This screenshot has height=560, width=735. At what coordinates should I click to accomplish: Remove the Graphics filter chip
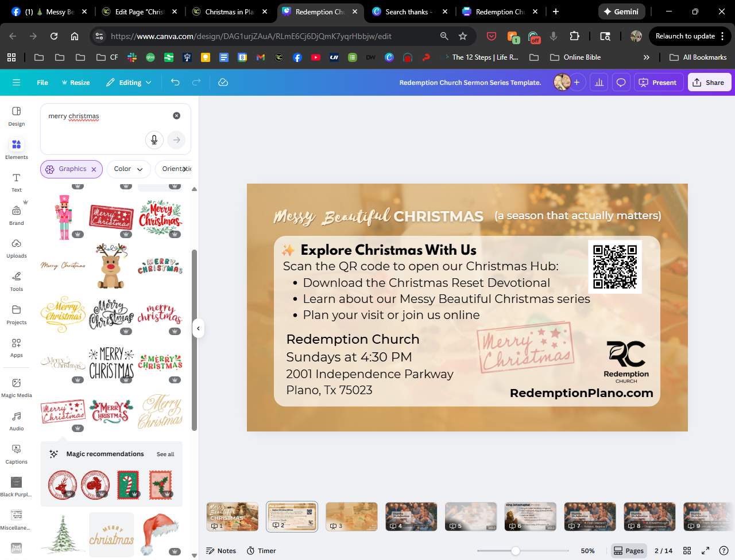(94, 169)
